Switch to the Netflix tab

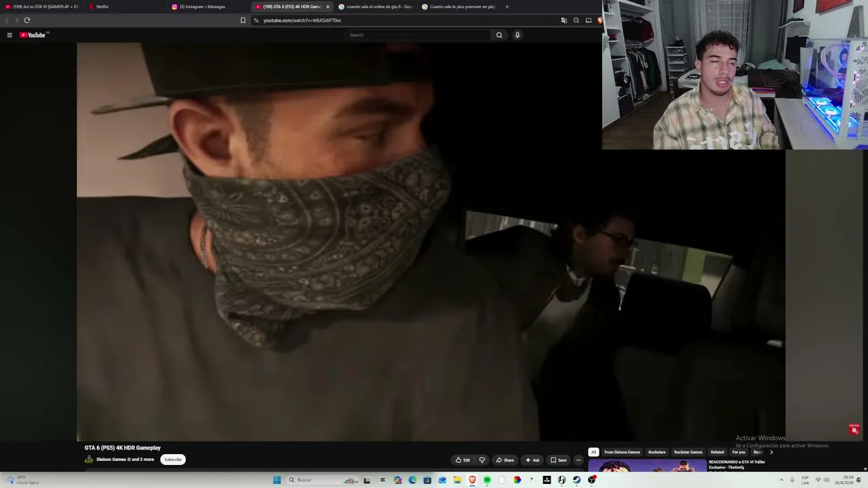click(x=125, y=7)
